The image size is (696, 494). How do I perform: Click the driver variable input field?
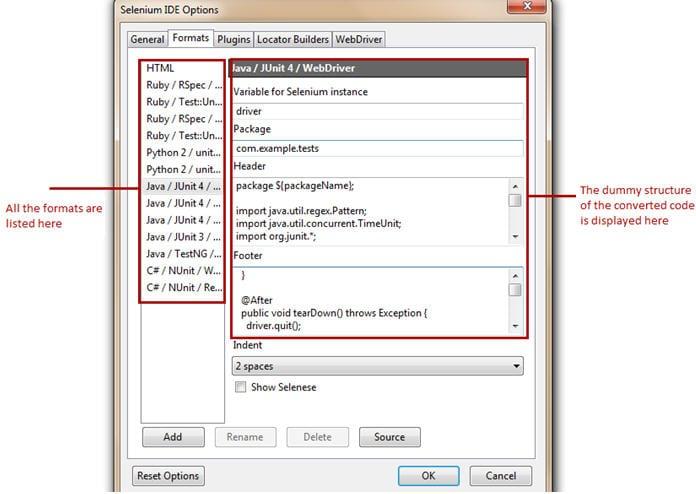pos(378,111)
